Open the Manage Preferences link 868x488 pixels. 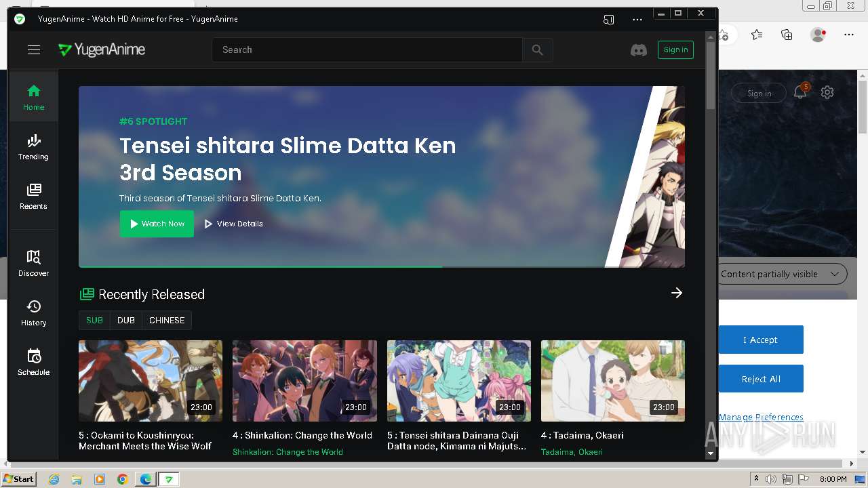click(761, 417)
